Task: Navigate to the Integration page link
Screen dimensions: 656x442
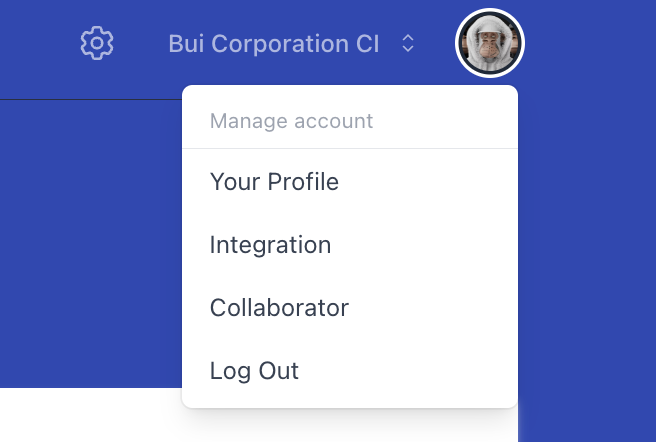Action: click(270, 245)
